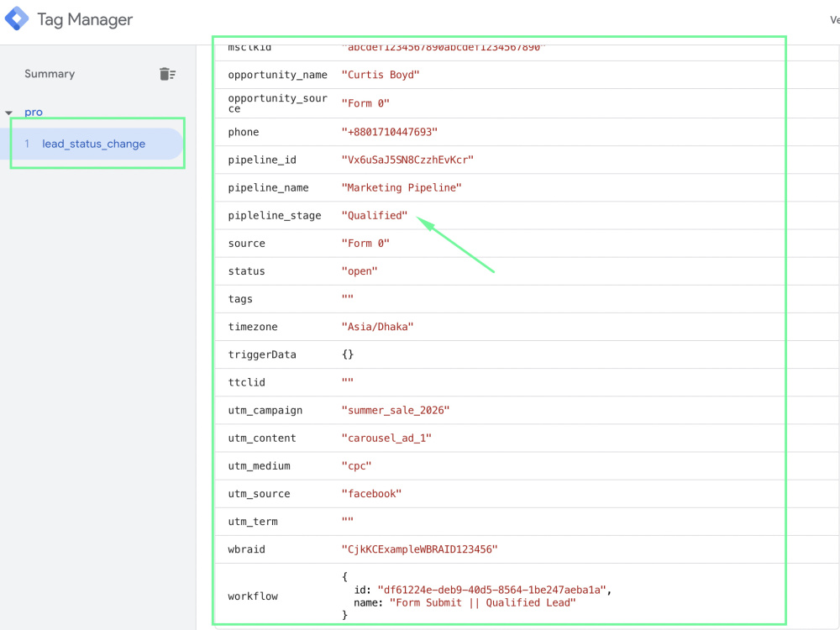Click the utm_medium key

click(x=260, y=466)
